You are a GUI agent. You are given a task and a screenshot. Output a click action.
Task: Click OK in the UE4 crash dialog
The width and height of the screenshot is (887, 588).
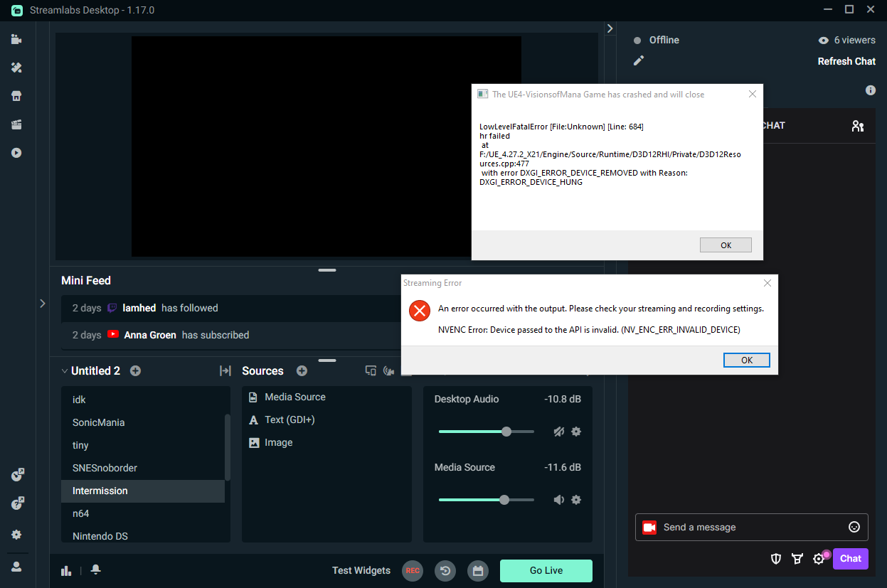coord(726,245)
